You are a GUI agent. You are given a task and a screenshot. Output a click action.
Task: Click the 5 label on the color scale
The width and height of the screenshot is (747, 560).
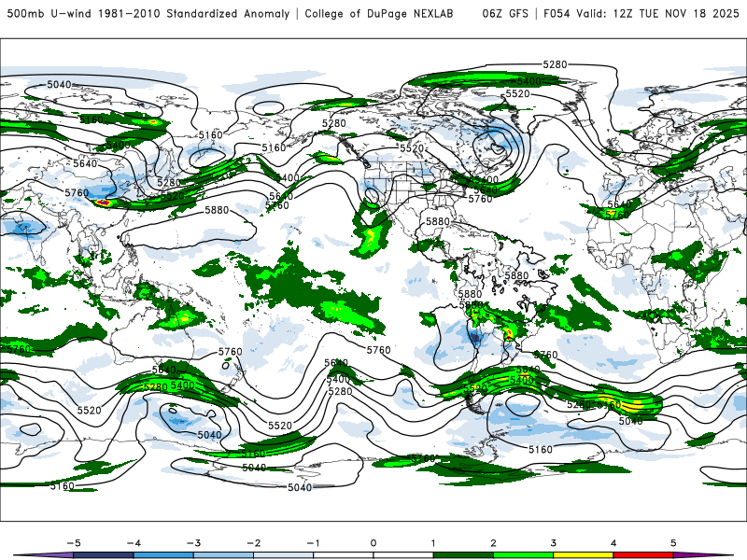(673, 543)
